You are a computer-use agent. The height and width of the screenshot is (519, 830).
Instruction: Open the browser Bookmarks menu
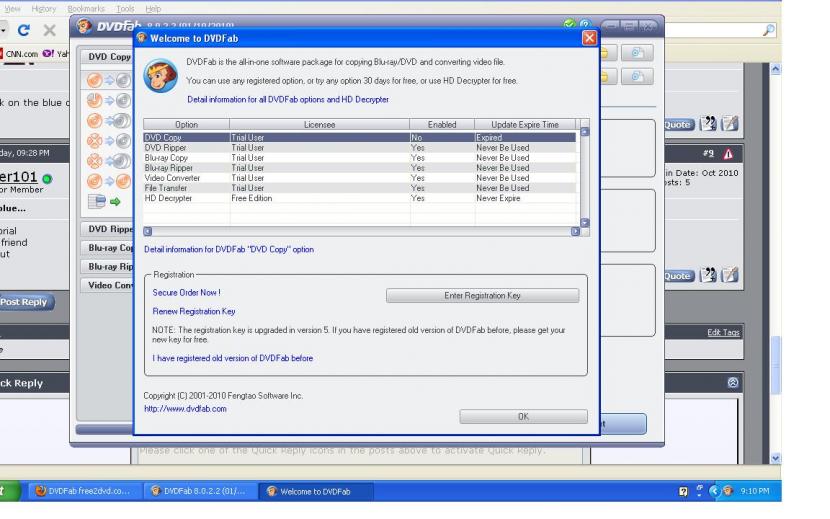click(86, 7)
